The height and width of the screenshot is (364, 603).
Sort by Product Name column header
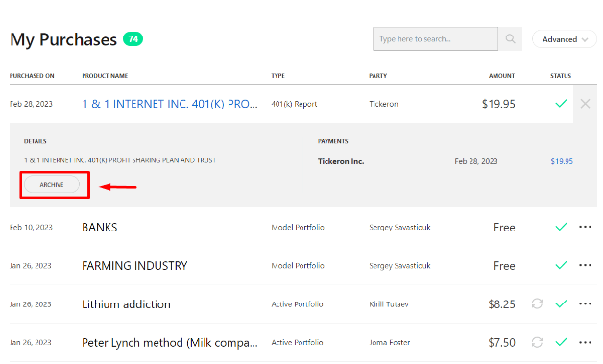[105, 76]
